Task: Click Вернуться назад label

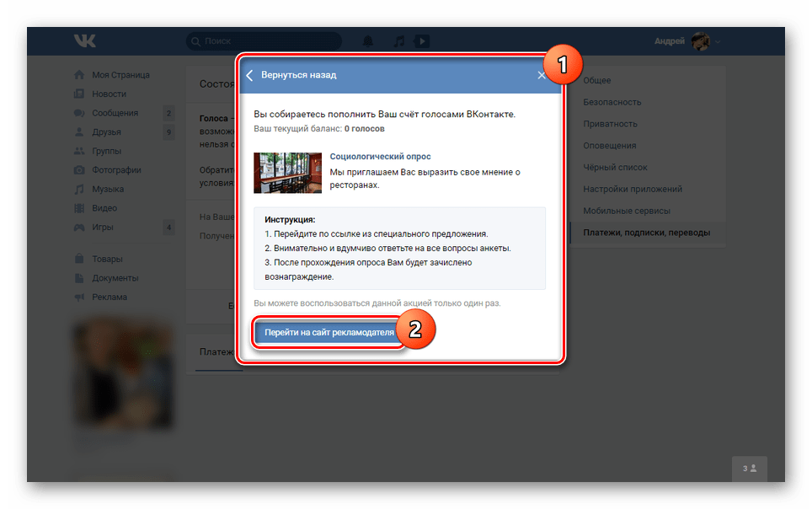Action: [299, 75]
